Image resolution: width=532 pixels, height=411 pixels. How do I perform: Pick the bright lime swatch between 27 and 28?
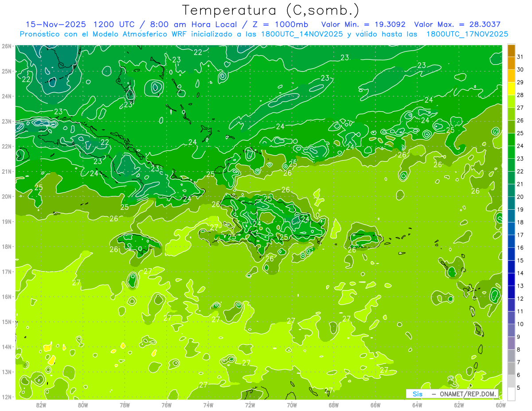point(511,102)
